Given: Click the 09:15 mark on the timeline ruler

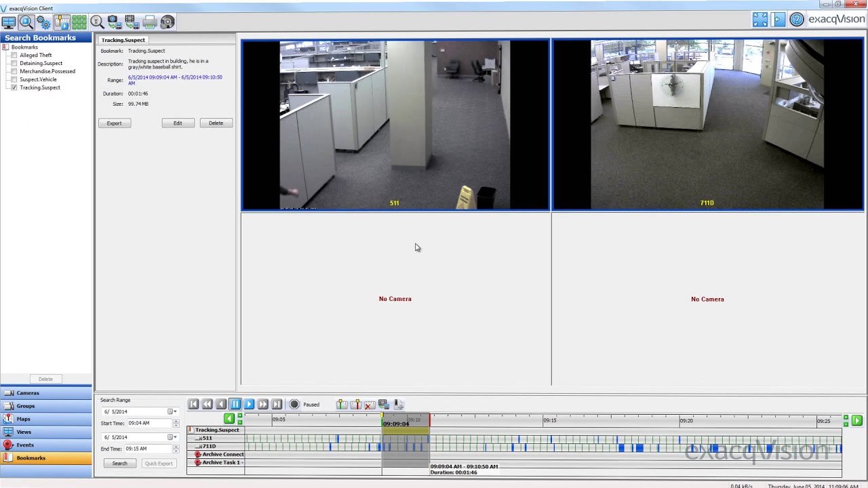Looking at the screenshot, I should pos(550,420).
